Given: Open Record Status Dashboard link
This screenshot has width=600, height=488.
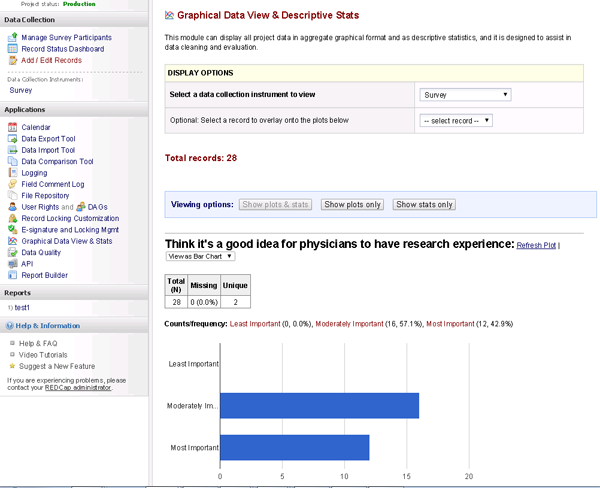Looking at the screenshot, I should tap(63, 49).
